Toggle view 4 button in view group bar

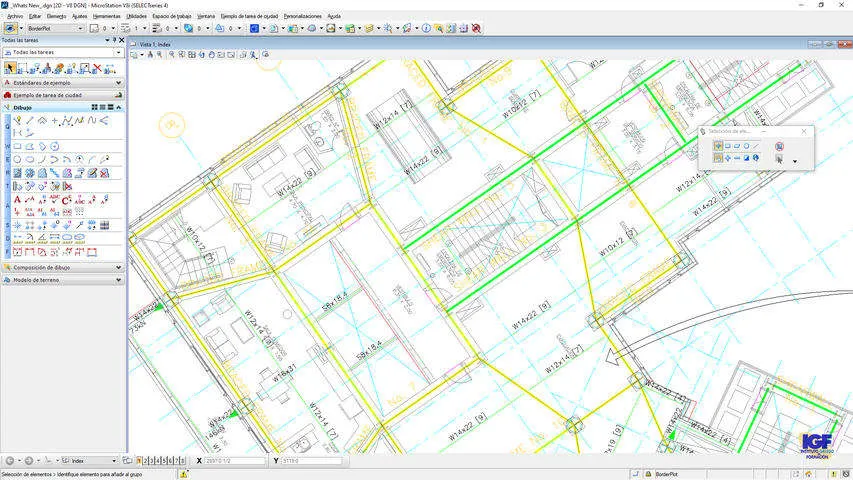click(x=158, y=460)
